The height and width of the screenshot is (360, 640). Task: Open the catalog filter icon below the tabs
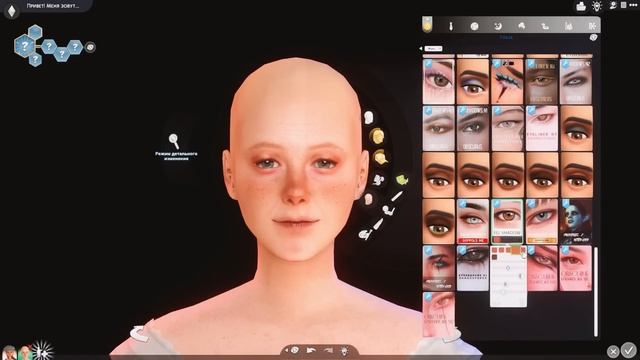click(593, 38)
